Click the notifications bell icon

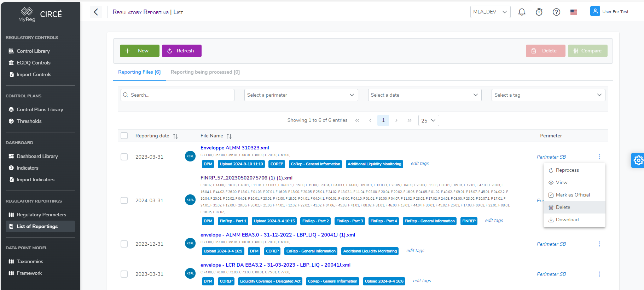click(x=522, y=12)
